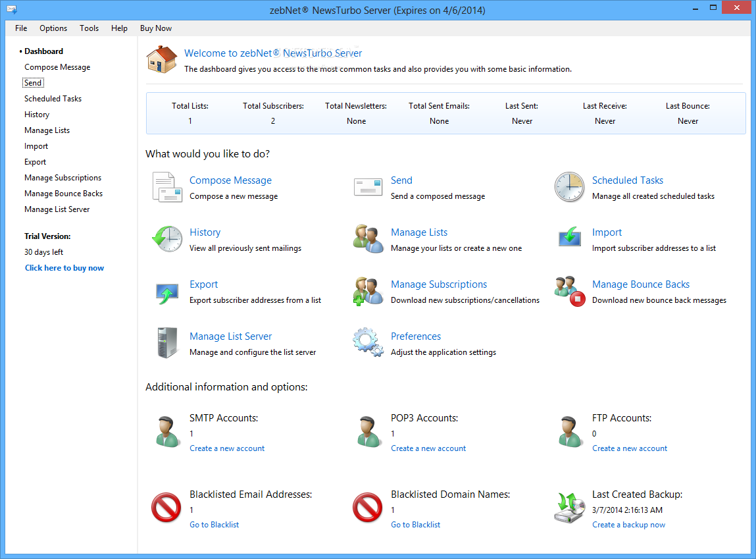The width and height of the screenshot is (756, 559).
Task: Open the History heading link
Action: (x=205, y=232)
